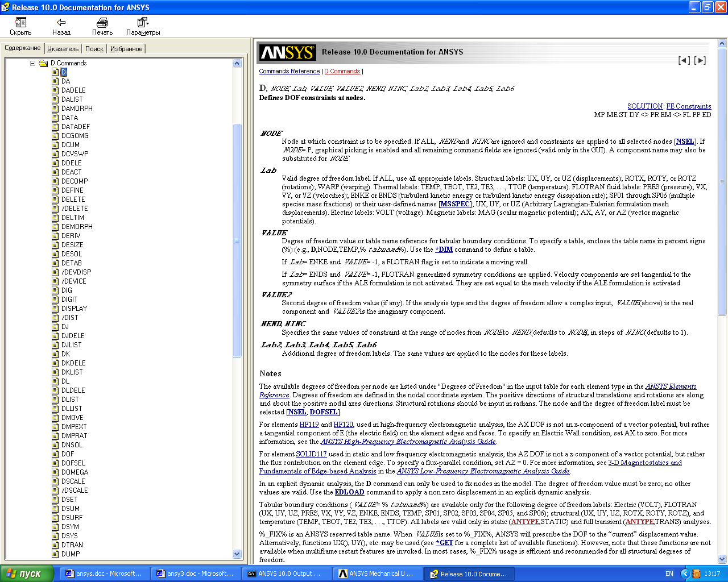The height and width of the screenshot is (582, 728).
Task: Open the HF119 element link
Action: point(309,425)
